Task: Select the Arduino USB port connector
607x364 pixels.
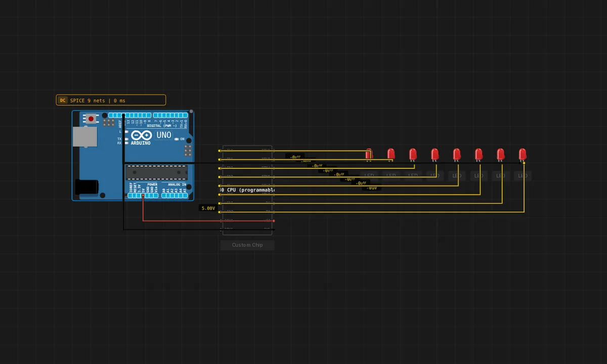Action: (x=84, y=136)
